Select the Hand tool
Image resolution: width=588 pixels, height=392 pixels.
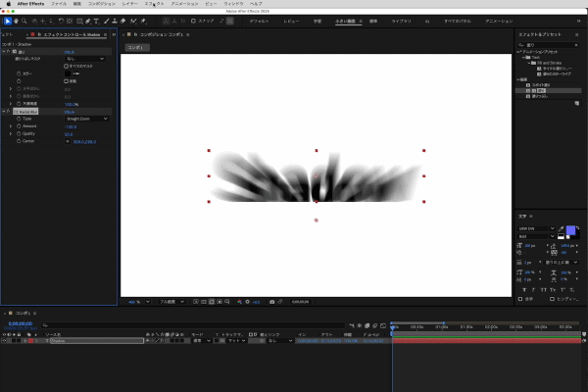coord(16,21)
